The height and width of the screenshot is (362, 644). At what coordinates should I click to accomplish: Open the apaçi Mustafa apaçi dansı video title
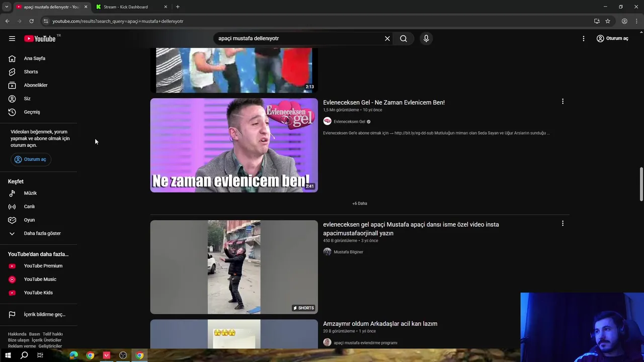tap(411, 229)
